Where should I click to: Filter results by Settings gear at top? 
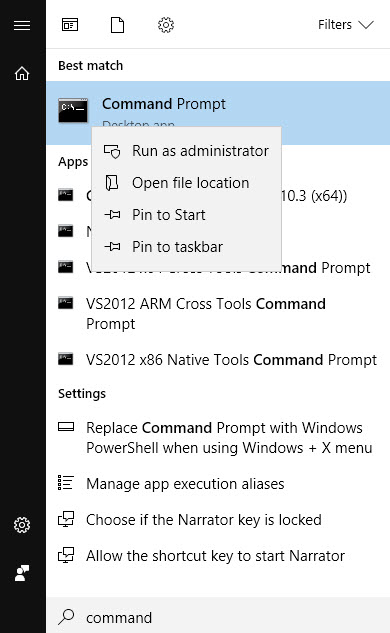[x=166, y=25]
